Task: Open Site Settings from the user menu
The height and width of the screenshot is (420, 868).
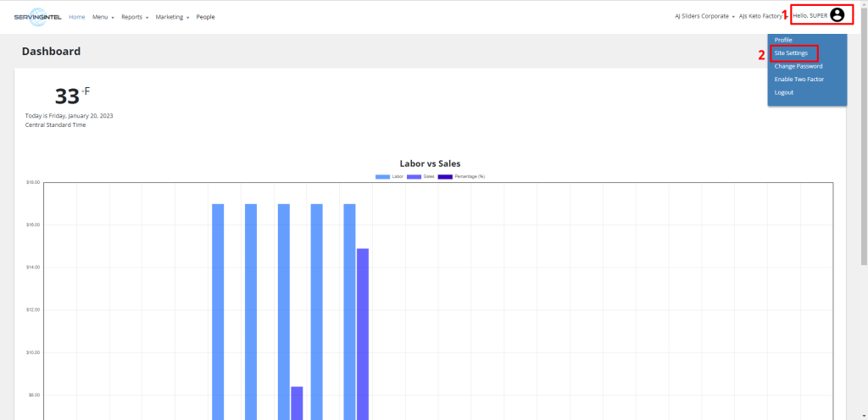Action: point(791,53)
